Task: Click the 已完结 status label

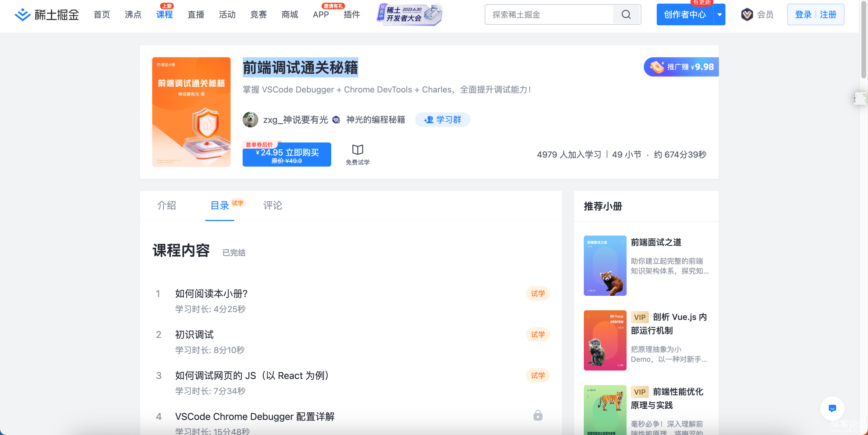Action: tap(234, 252)
